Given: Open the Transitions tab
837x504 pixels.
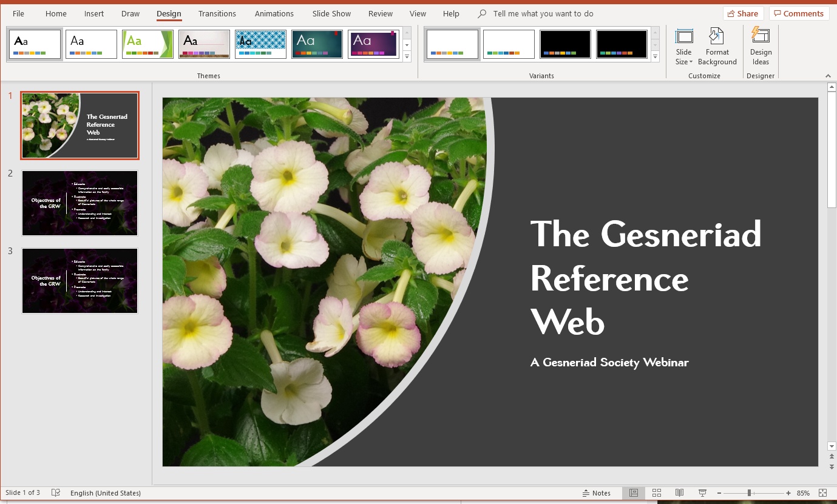Looking at the screenshot, I should pyautogui.click(x=217, y=13).
